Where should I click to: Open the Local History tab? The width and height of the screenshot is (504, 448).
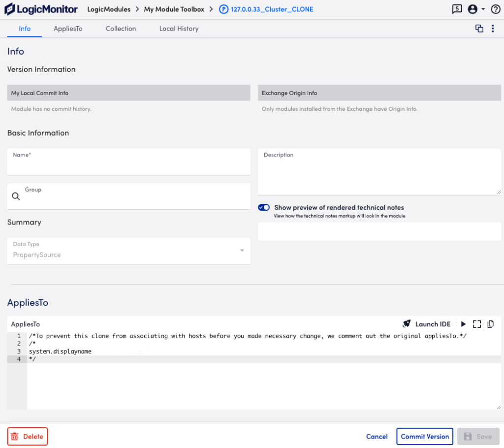(179, 29)
